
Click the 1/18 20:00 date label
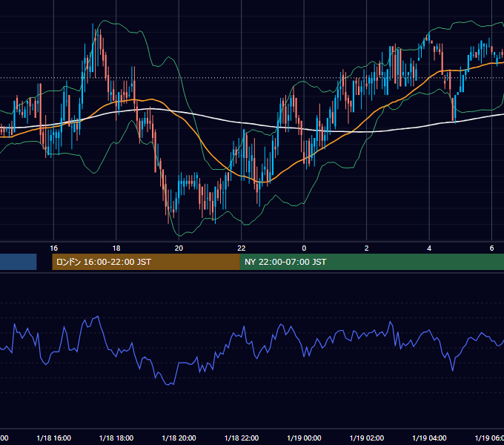(179, 438)
